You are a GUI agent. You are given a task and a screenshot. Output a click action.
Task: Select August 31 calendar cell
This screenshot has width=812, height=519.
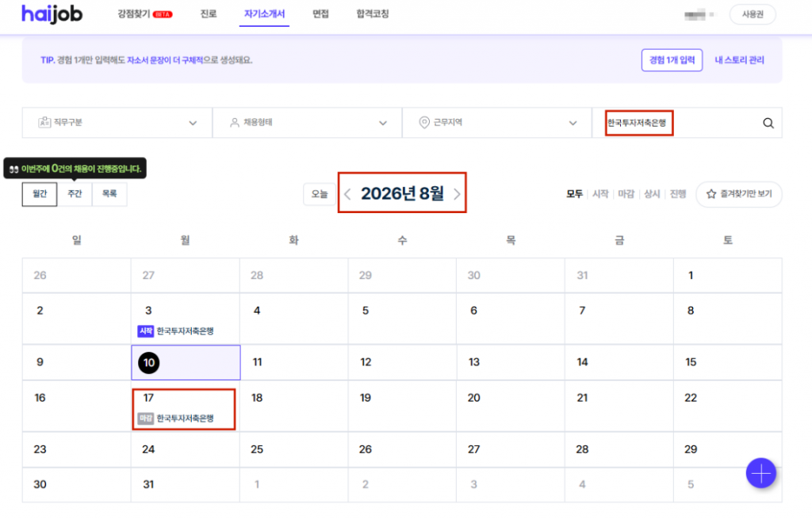tap(185, 485)
